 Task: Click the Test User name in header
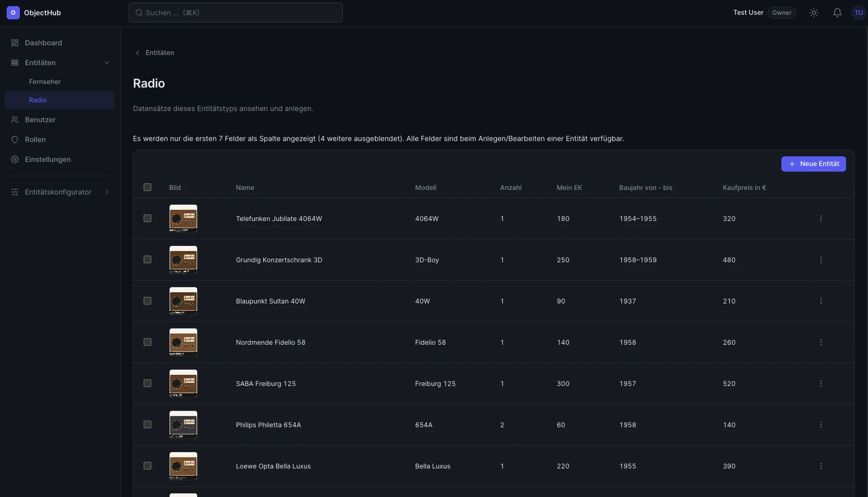748,13
